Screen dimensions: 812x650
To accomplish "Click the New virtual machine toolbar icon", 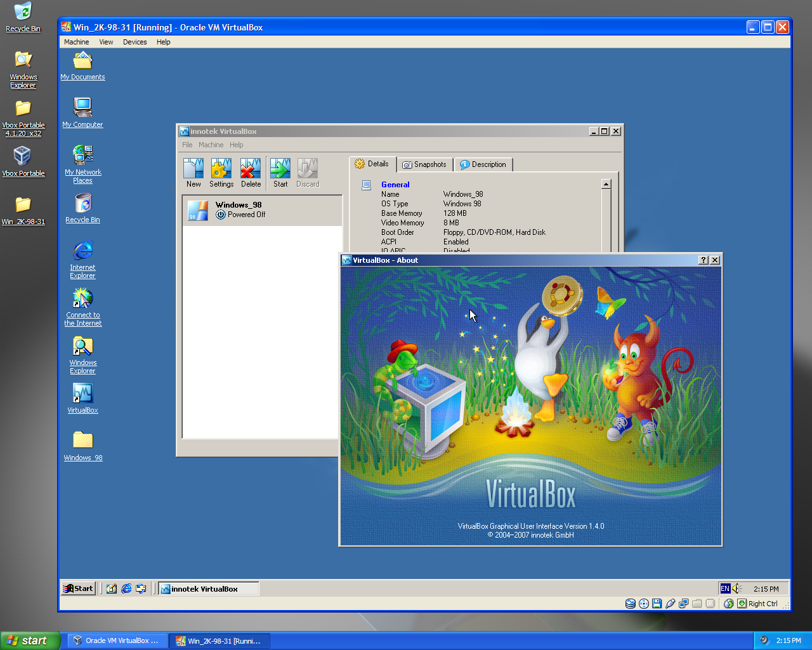I will 193,173.
